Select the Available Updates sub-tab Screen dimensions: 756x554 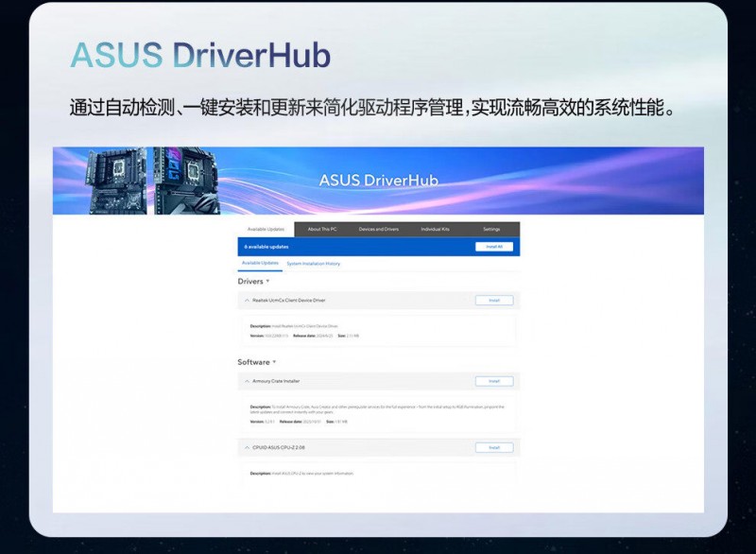[x=260, y=264]
